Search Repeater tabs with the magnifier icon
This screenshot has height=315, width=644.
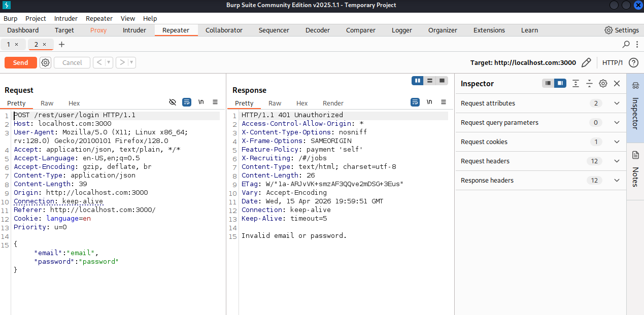(x=626, y=44)
